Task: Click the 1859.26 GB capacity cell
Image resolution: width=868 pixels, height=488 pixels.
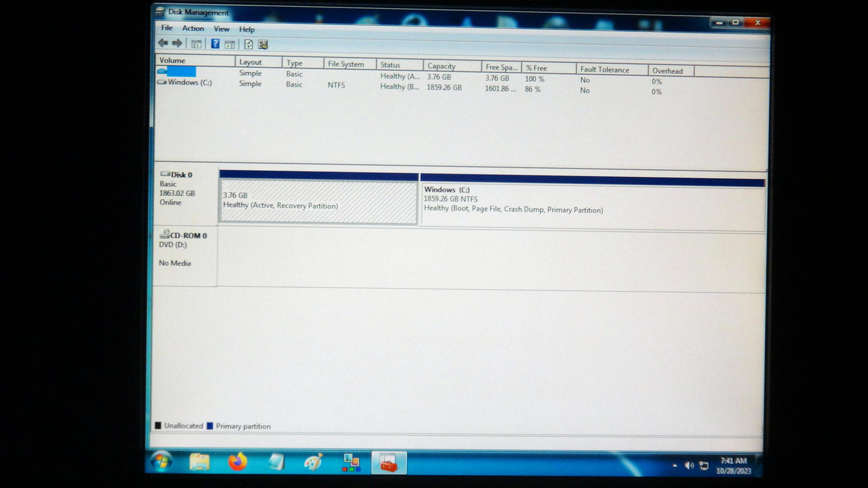Action: tap(444, 87)
